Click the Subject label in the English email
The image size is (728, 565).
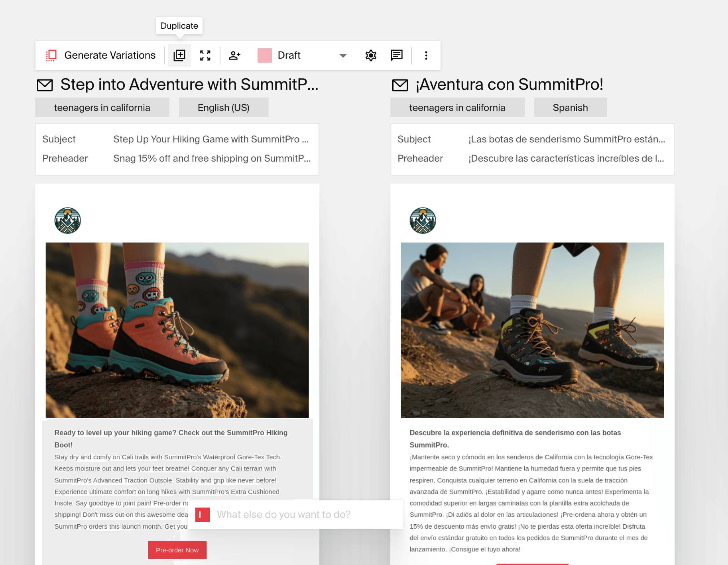point(59,139)
